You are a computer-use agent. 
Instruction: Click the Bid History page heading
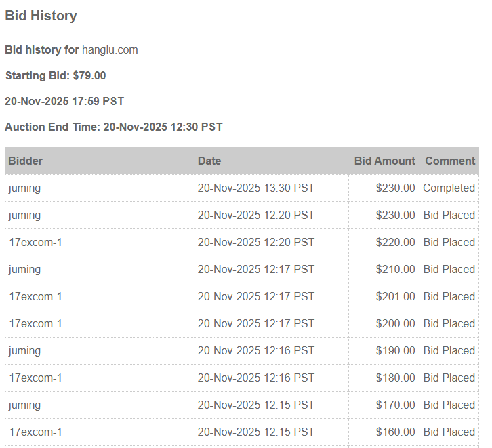[41, 16]
